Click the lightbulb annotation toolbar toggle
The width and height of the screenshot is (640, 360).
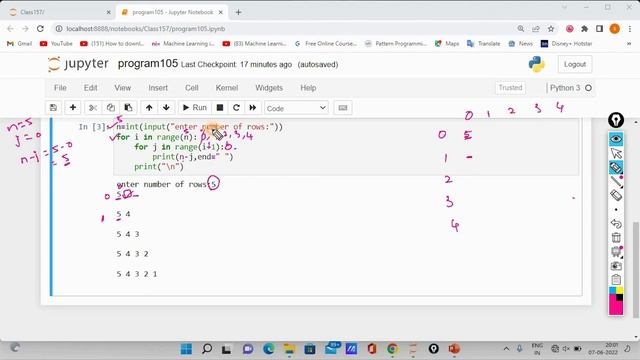(x=616, y=120)
